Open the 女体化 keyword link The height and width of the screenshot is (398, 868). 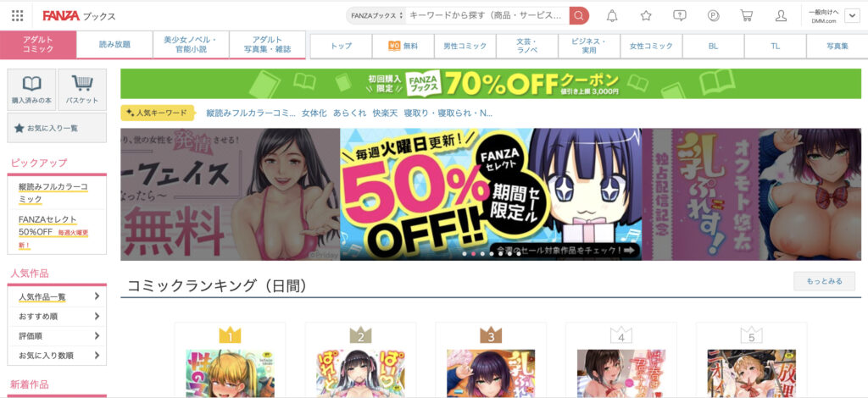(x=314, y=113)
